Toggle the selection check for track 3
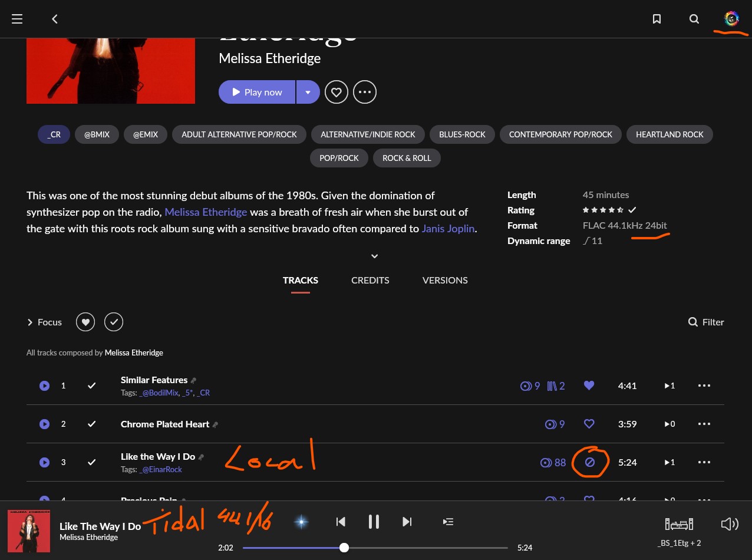This screenshot has width=752, height=560. tap(92, 463)
